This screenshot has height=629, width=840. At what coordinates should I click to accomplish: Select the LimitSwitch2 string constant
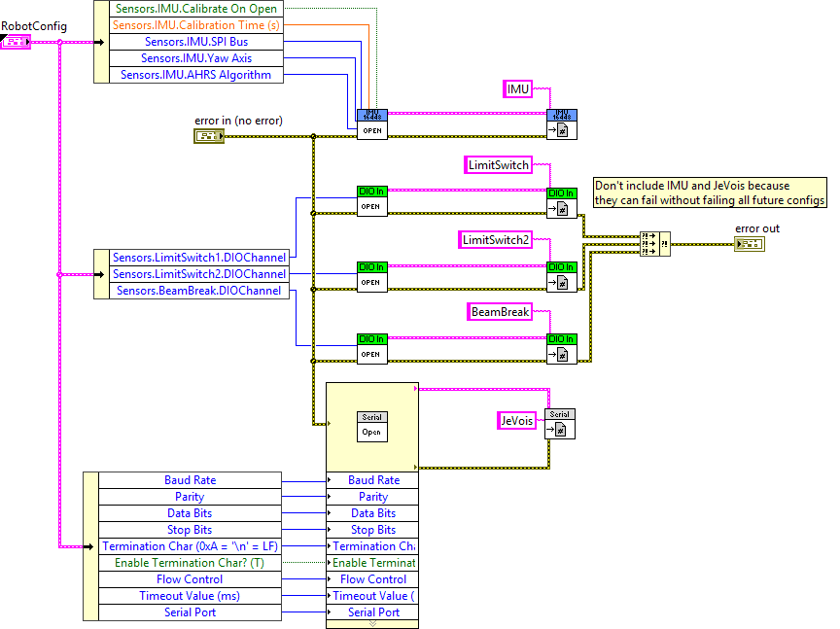point(496,239)
